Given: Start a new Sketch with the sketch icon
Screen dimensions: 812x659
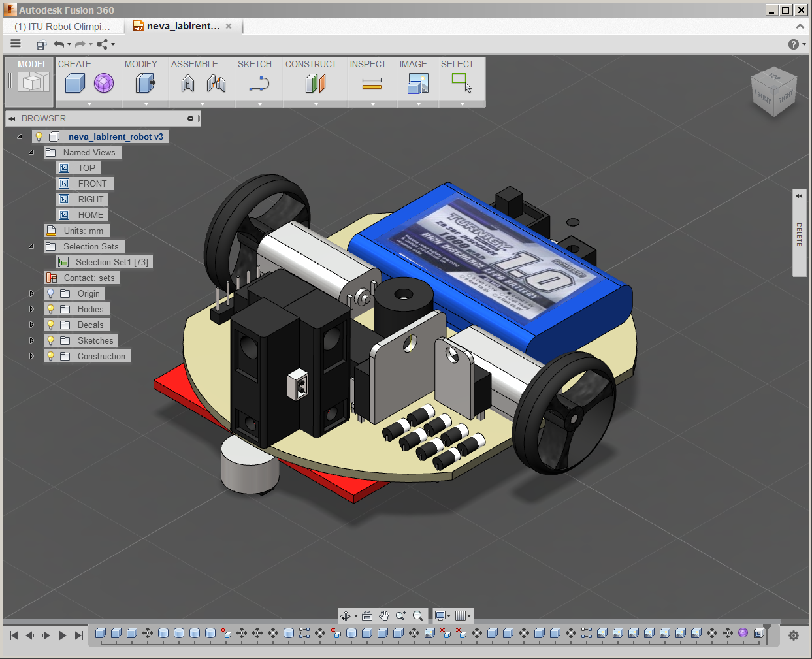Looking at the screenshot, I should (259, 84).
